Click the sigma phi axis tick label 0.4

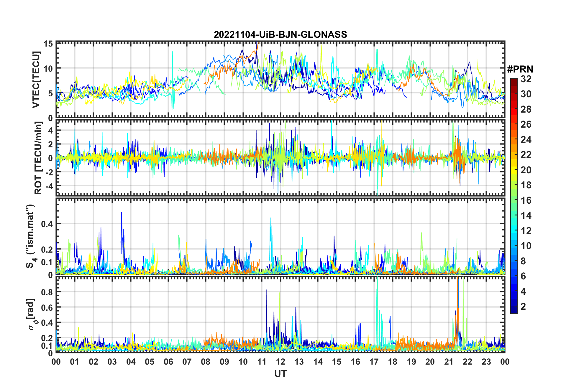coord(47,322)
